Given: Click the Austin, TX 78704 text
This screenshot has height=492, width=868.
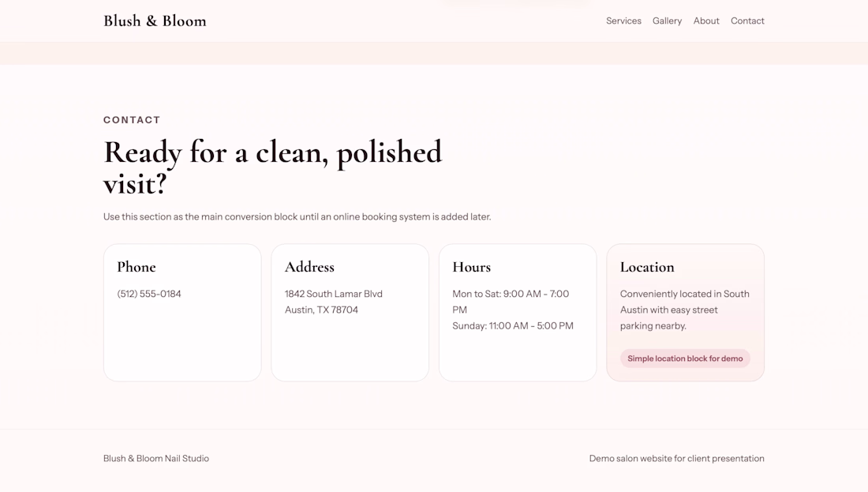Looking at the screenshot, I should 321,310.
